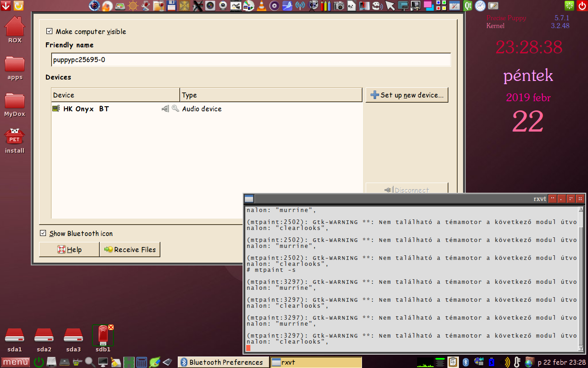Click the green leaf editor icon on taskbar
This screenshot has width=588, height=368.
(x=154, y=362)
